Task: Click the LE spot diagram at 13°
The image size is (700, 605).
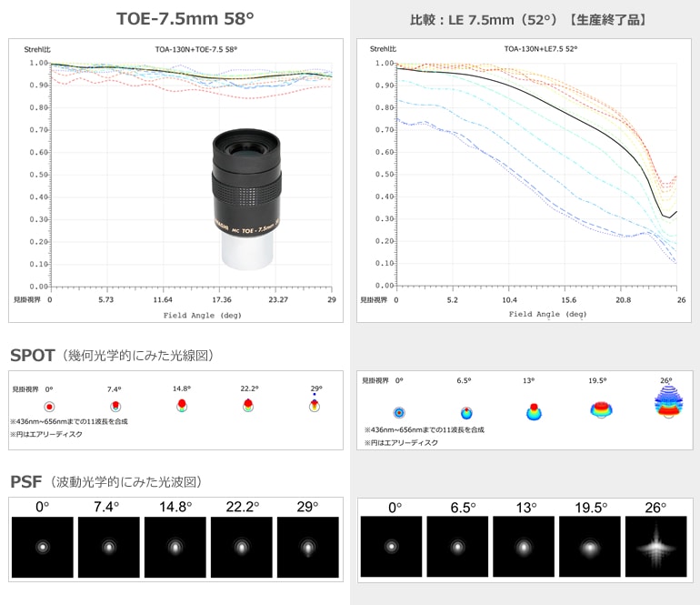Action: pyautogui.click(x=534, y=411)
